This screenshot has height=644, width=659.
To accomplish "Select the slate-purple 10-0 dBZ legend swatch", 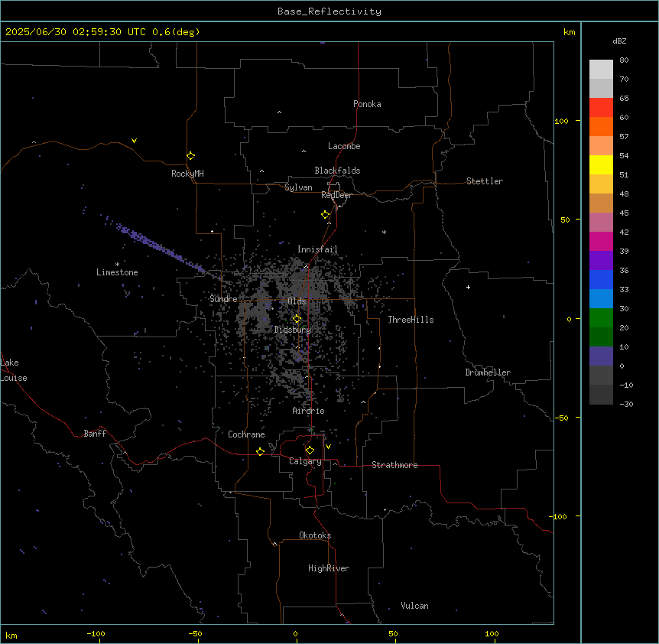I will coord(601,356).
